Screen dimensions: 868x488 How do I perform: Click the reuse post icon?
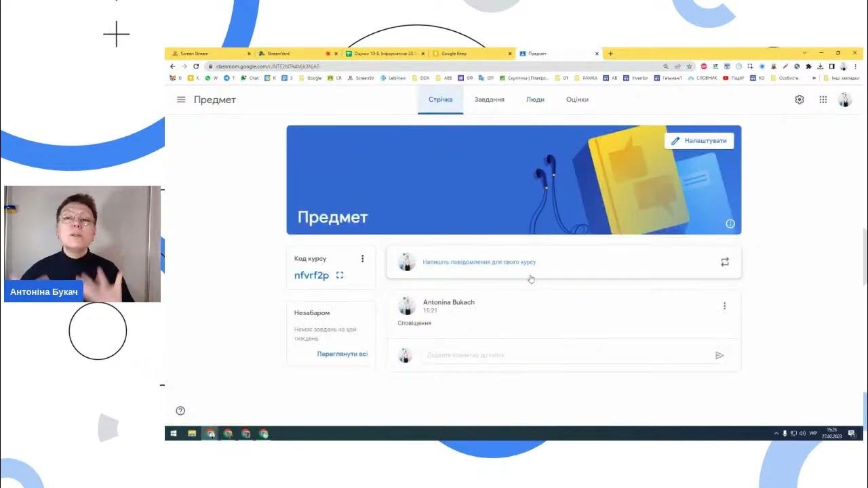(725, 262)
